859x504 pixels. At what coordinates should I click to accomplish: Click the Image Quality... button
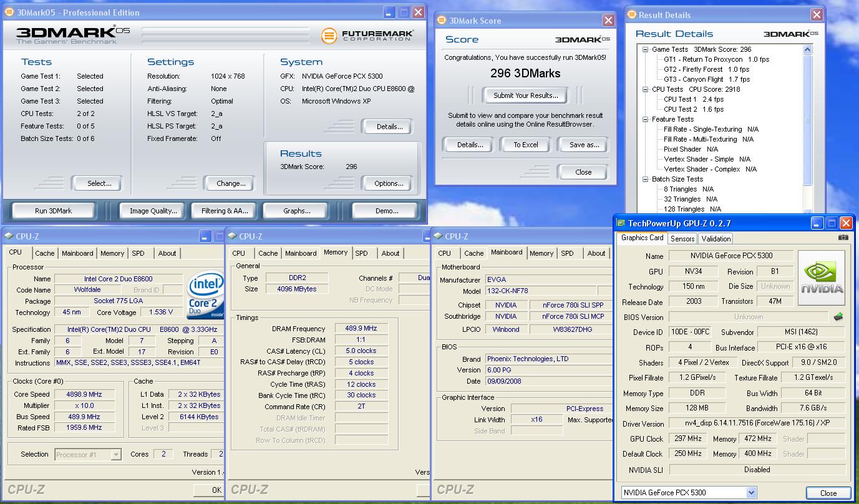(x=153, y=211)
